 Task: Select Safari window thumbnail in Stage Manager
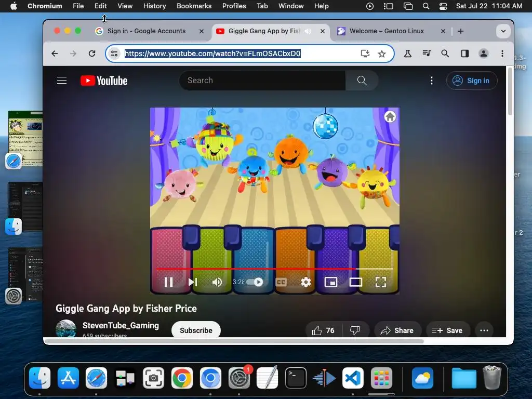point(25,138)
